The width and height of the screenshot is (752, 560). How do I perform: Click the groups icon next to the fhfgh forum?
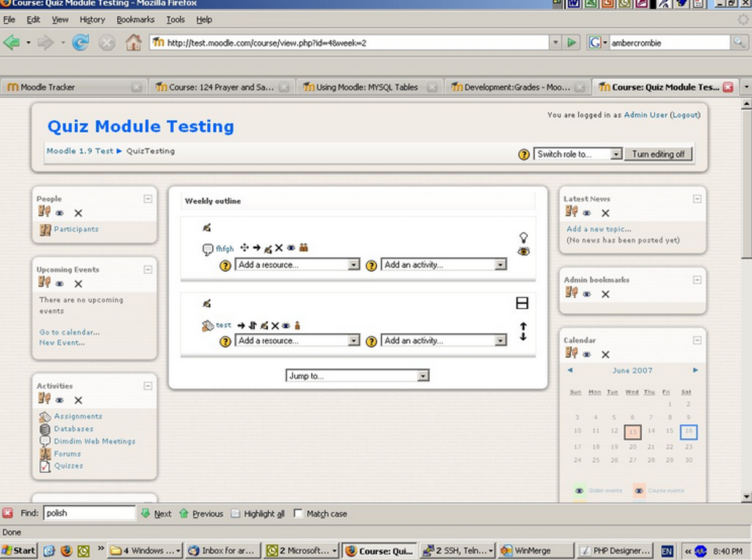[x=304, y=248]
